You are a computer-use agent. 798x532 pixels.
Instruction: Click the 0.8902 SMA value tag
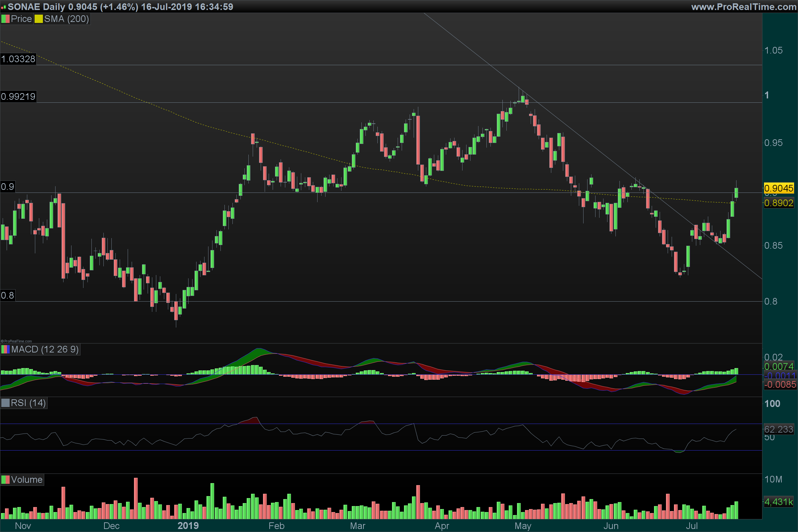(779, 203)
